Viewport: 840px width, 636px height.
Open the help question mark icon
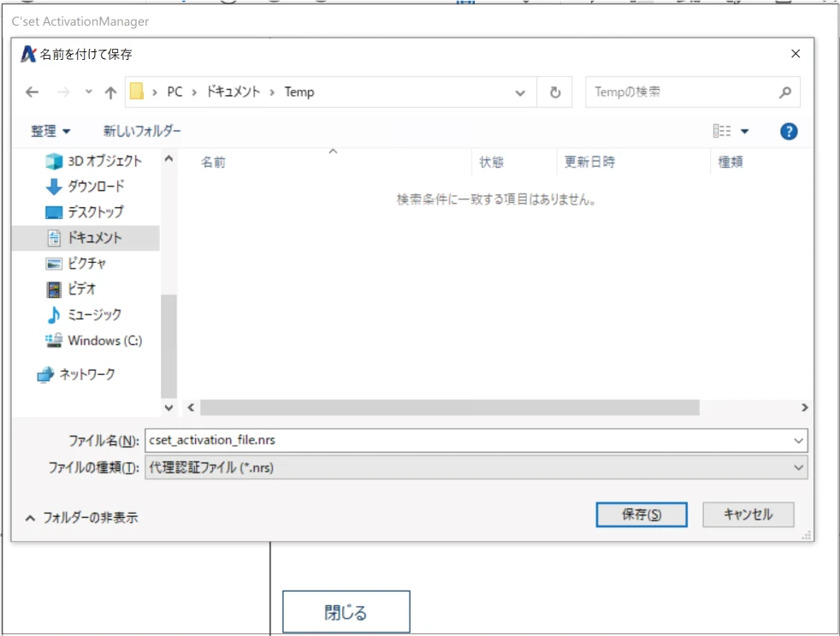[x=789, y=131]
